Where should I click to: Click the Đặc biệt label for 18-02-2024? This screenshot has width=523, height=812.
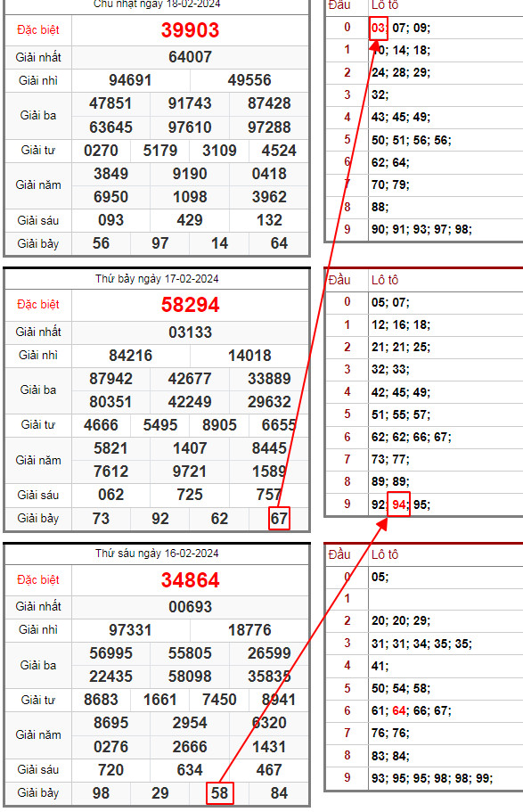point(37,30)
